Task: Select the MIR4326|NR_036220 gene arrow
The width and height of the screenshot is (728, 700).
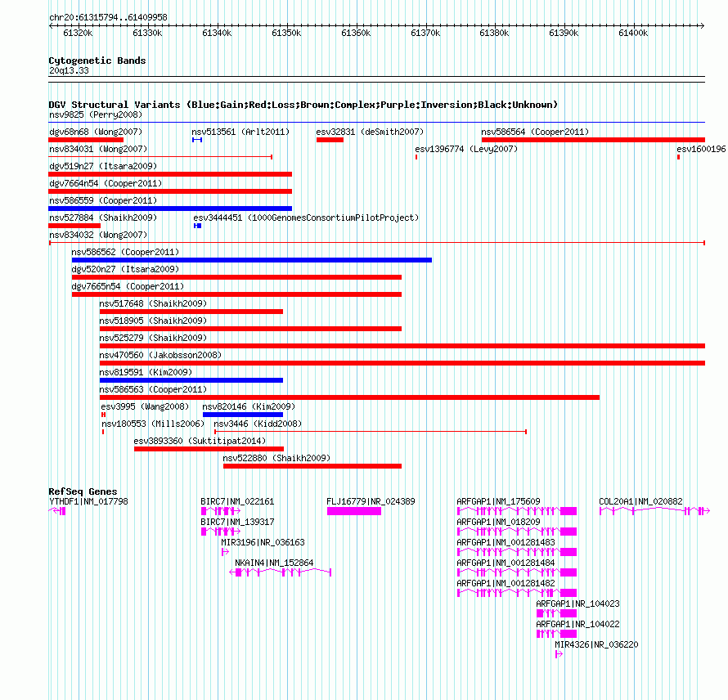Action: tap(559, 654)
